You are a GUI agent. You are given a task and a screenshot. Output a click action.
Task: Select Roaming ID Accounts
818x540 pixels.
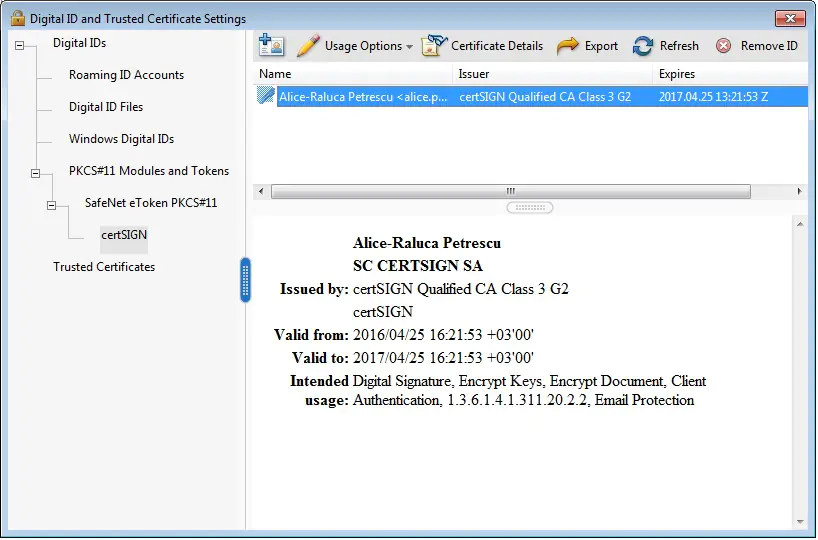(126, 75)
